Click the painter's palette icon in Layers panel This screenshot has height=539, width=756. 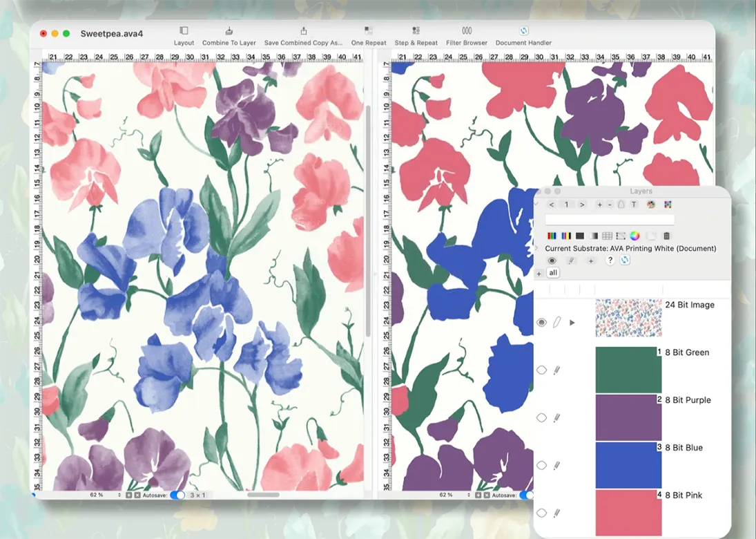650,205
